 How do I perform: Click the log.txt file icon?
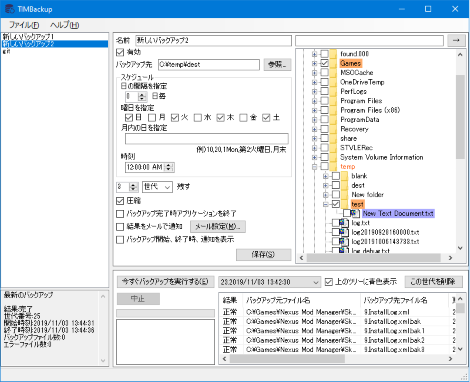coord(344,223)
